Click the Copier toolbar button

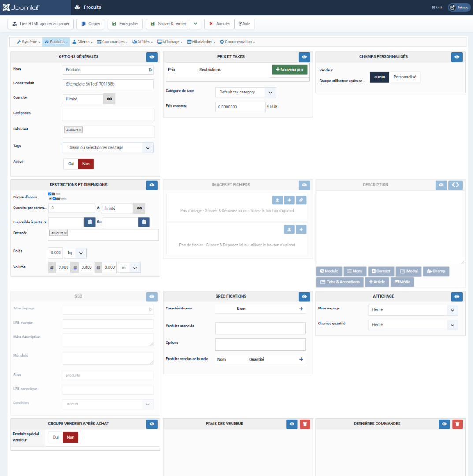pyautogui.click(x=90, y=24)
